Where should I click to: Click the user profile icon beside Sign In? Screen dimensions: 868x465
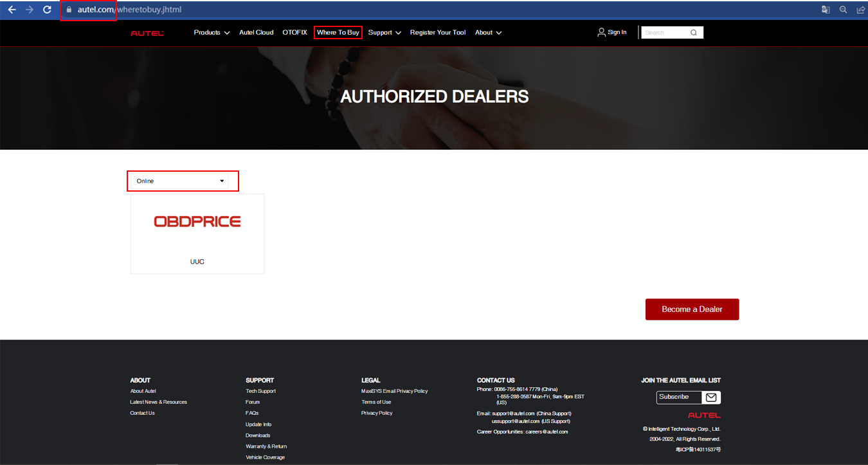pos(601,32)
